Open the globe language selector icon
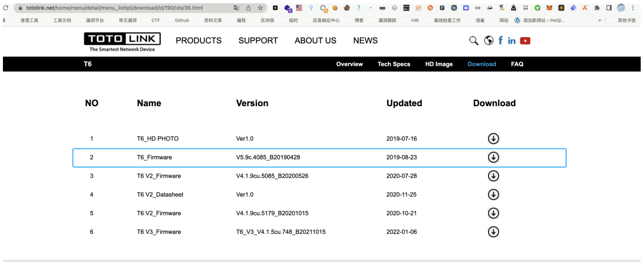Viewport: 644px width, 262px height. click(489, 41)
